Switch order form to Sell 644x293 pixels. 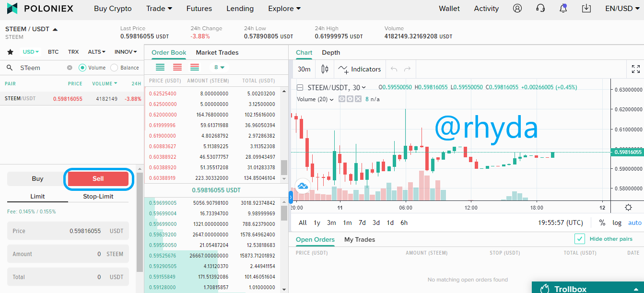click(x=98, y=179)
